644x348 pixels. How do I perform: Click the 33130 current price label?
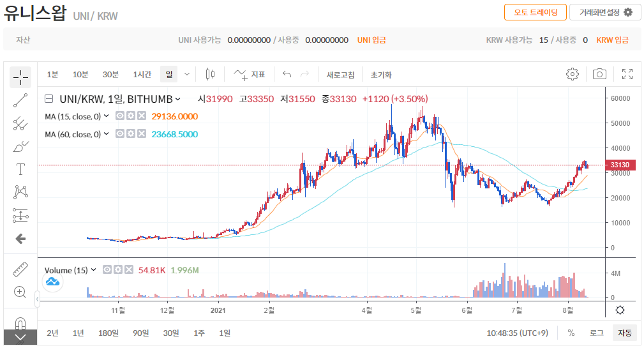pyautogui.click(x=620, y=165)
